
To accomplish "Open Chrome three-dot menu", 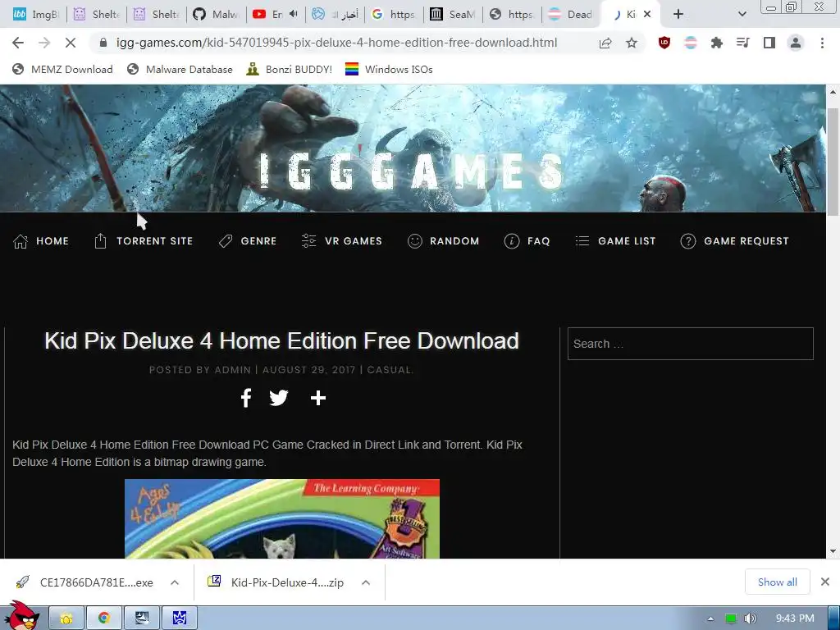I will click(x=822, y=43).
